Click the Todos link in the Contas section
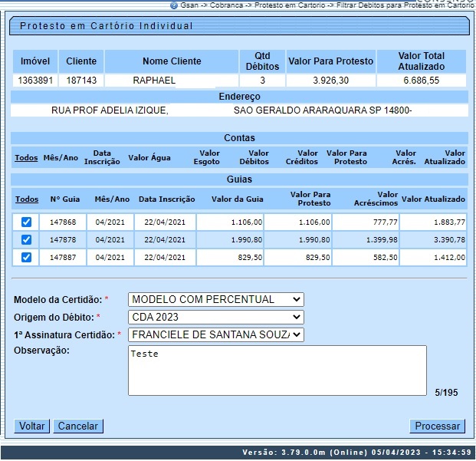The image size is (476, 461). (x=26, y=158)
